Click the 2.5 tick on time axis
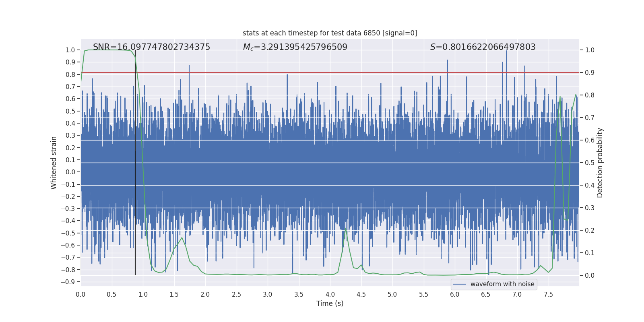 click(236, 294)
